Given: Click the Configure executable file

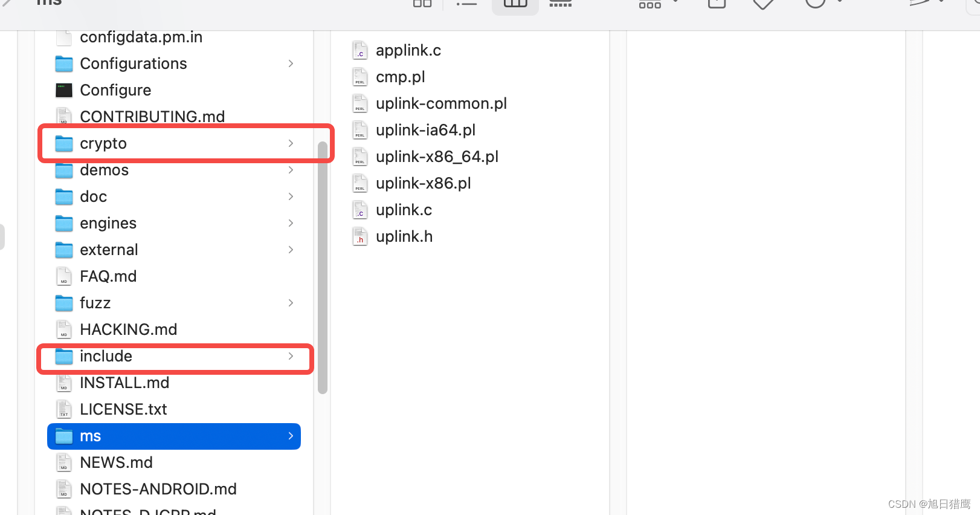Looking at the screenshot, I should pyautogui.click(x=115, y=90).
